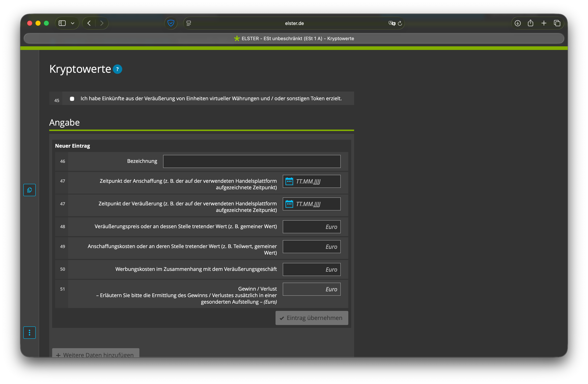The width and height of the screenshot is (588, 384).
Task: Click the copy pages sidebar icon
Action: (29, 190)
